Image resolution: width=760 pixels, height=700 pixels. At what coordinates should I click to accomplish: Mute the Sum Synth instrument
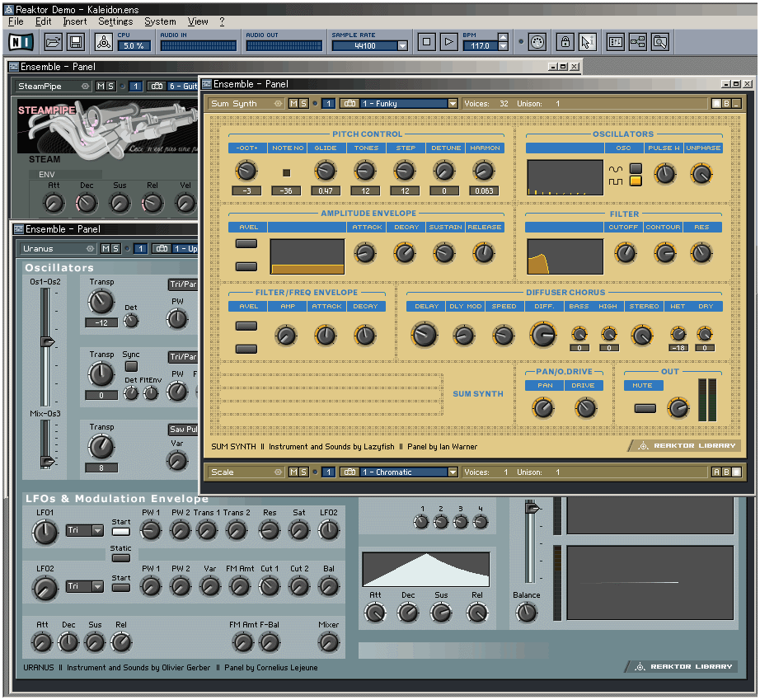pos(293,103)
